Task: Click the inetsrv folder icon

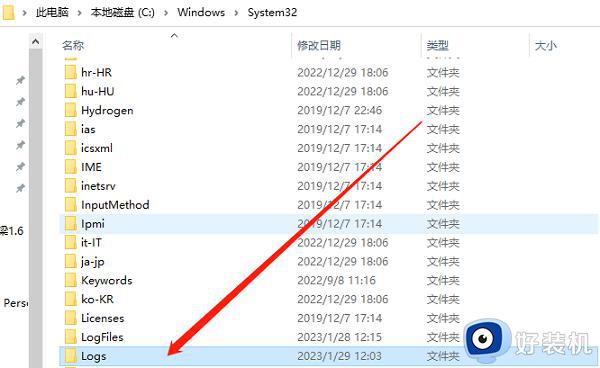Action: point(70,186)
